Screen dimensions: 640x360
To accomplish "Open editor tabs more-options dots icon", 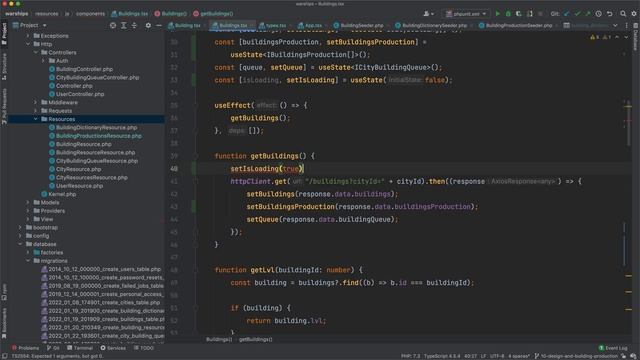I will pyautogui.click(x=627, y=25).
